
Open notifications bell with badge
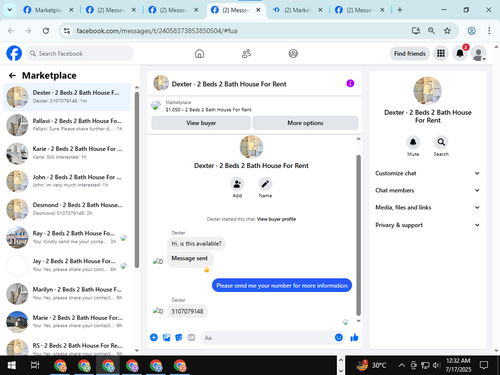pyautogui.click(x=460, y=53)
